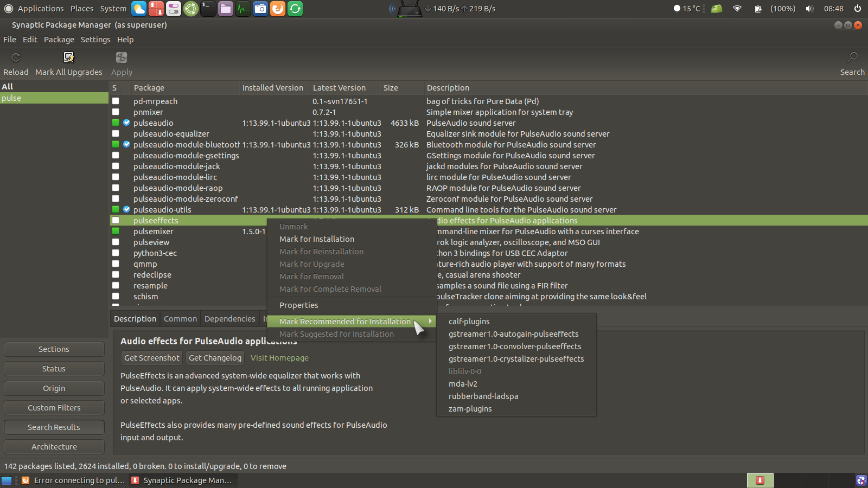Open the Settings menu
The width and height of the screenshot is (868, 488).
point(95,40)
